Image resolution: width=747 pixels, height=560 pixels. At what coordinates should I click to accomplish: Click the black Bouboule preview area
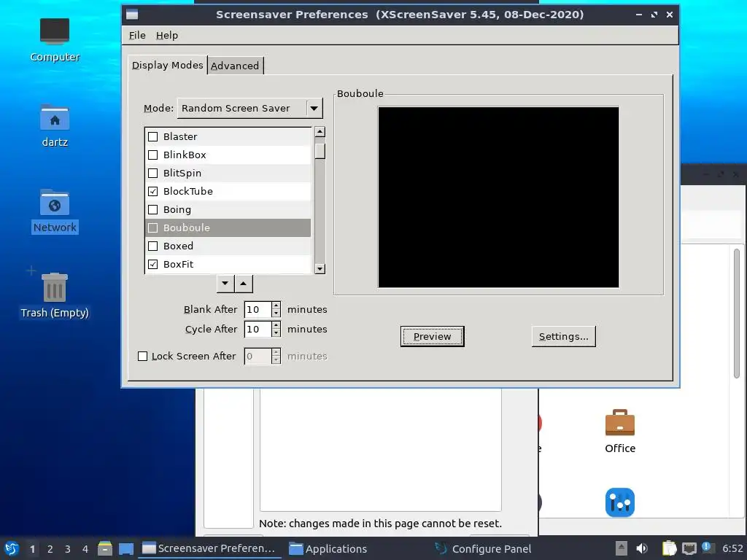tap(498, 197)
